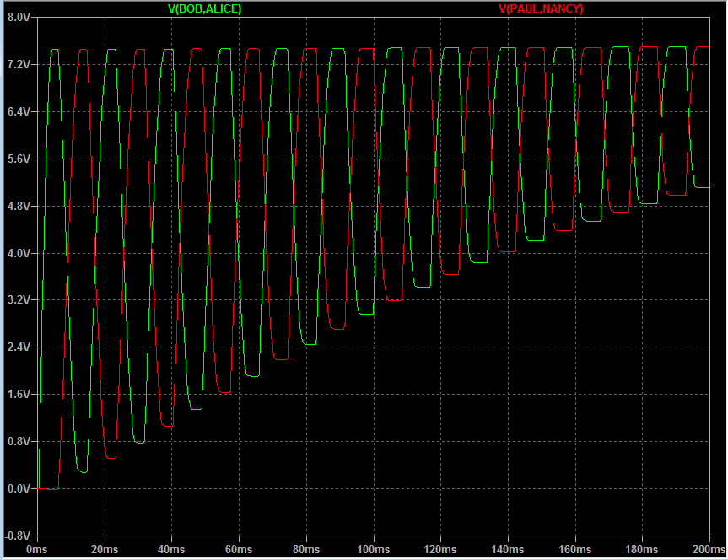Viewport: 728px width, 560px height.
Task: Click the 180ms time axis label
Action: point(642,550)
